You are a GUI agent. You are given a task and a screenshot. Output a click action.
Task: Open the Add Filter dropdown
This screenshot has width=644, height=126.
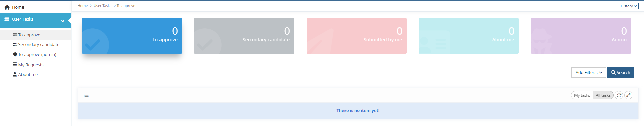pyautogui.click(x=589, y=72)
